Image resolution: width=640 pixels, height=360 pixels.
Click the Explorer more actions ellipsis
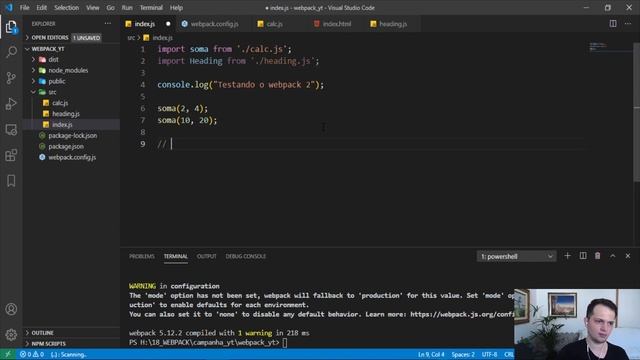point(108,24)
